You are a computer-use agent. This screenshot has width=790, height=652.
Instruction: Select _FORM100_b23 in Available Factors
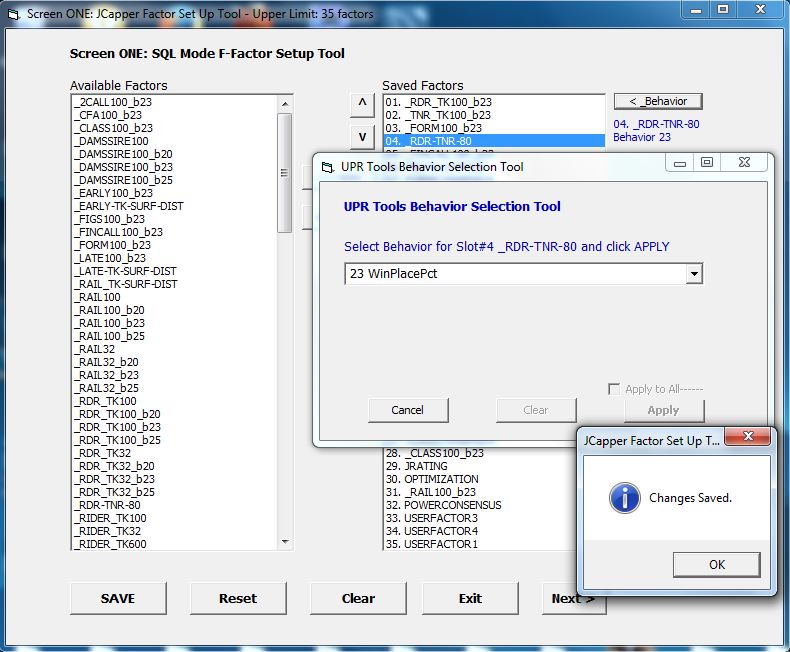pyautogui.click(x=174, y=245)
